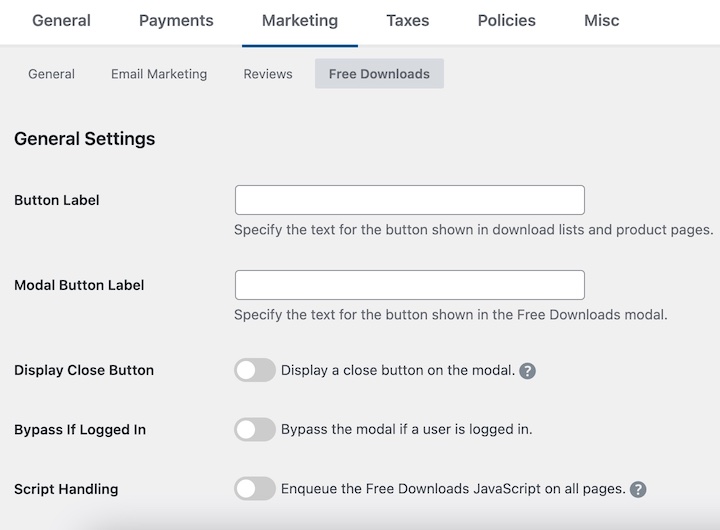
Task: Show help tooltip for Enqueue JavaScript option
Action: pos(638,489)
